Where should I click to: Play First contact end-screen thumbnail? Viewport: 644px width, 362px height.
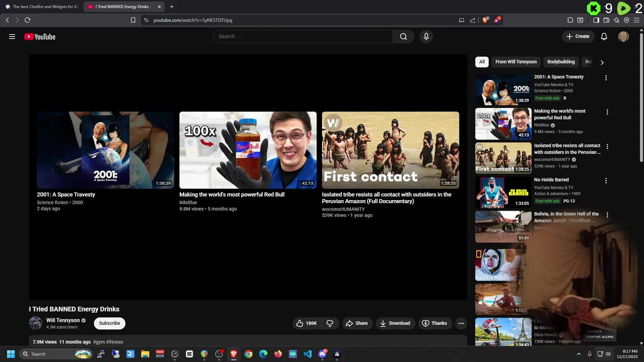(390, 150)
